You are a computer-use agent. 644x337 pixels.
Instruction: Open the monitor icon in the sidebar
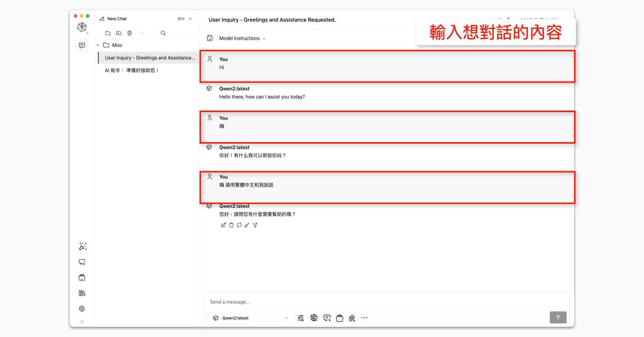[82, 262]
